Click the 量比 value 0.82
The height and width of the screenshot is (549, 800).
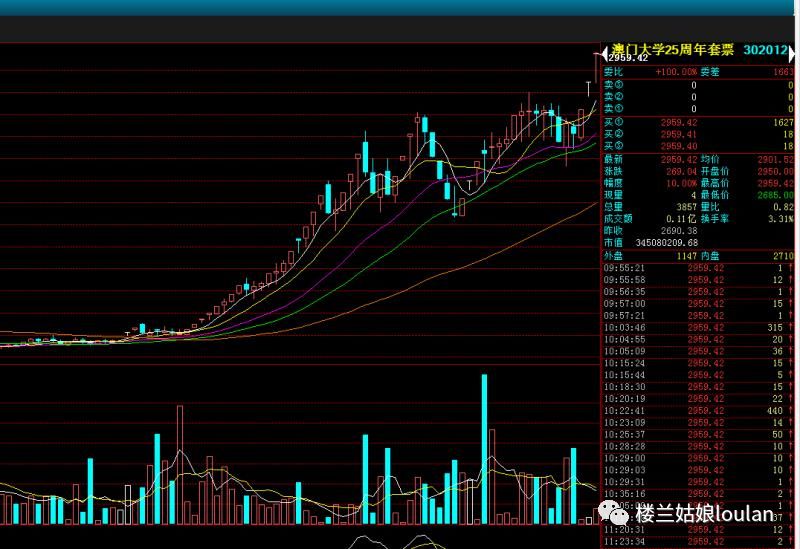coord(783,207)
